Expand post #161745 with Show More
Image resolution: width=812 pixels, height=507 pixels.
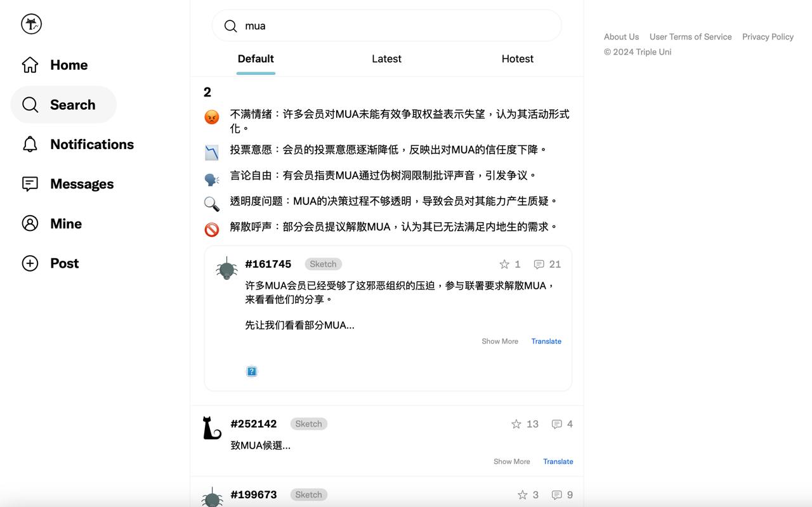pyautogui.click(x=499, y=341)
